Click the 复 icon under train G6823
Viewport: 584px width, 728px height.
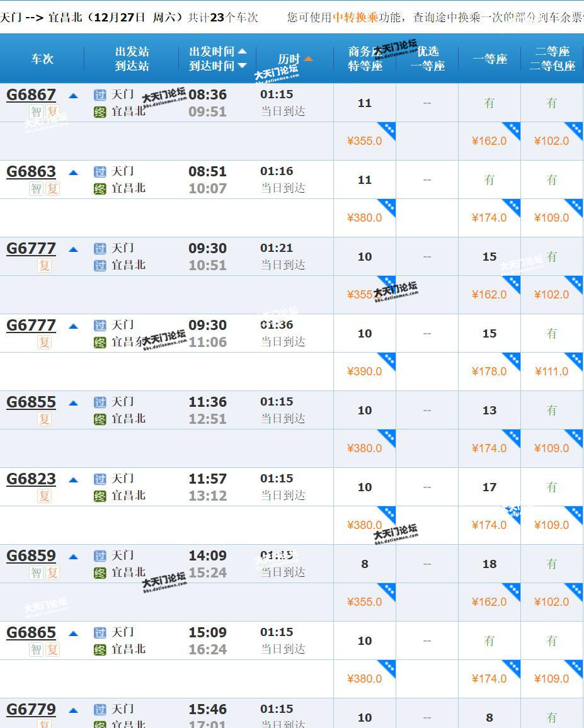click(x=44, y=496)
